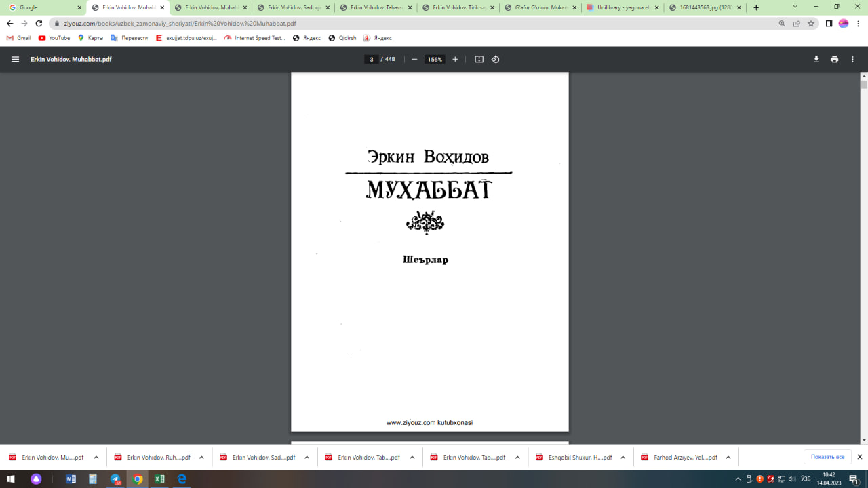Switch to Unilibrary tab

(623, 7)
